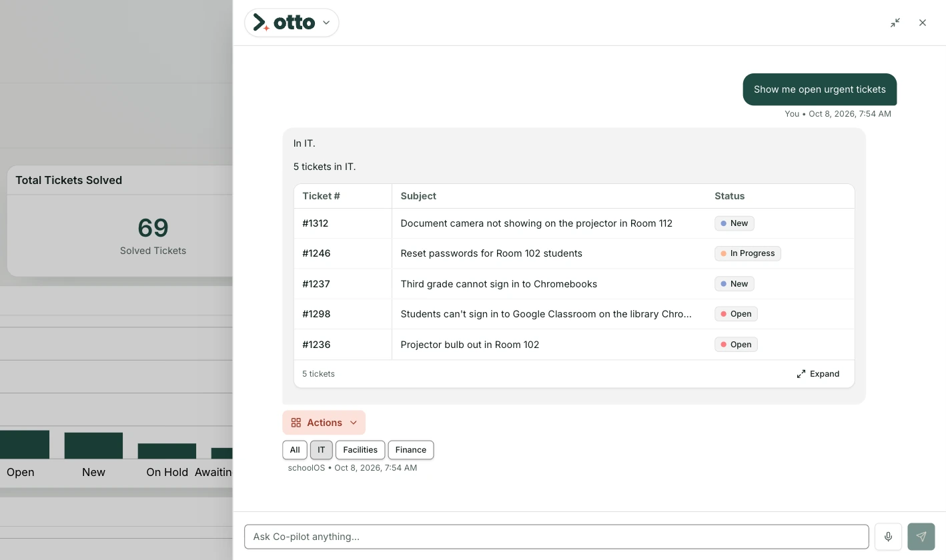This screenshot has height=560, width=946.
Task: Open the Actions dropdown
Action: click(x=324, y=423)
